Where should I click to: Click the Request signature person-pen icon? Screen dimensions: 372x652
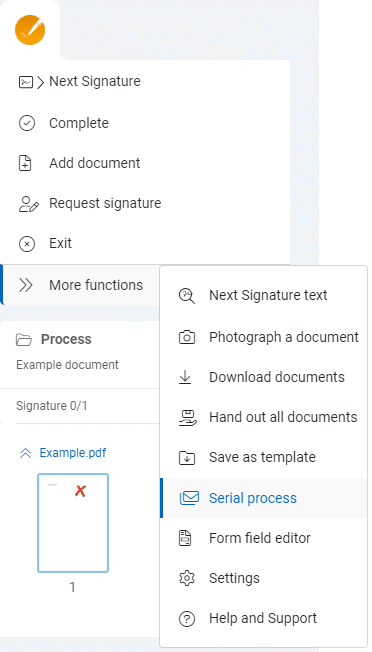29,204
